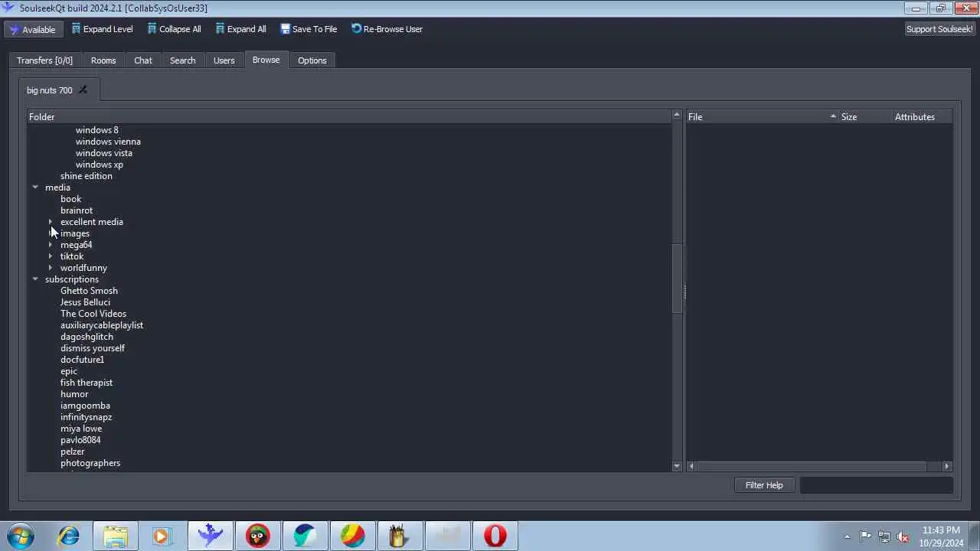Expand the images folder
The width and height of the screenshot is (980, 551).
51,233
